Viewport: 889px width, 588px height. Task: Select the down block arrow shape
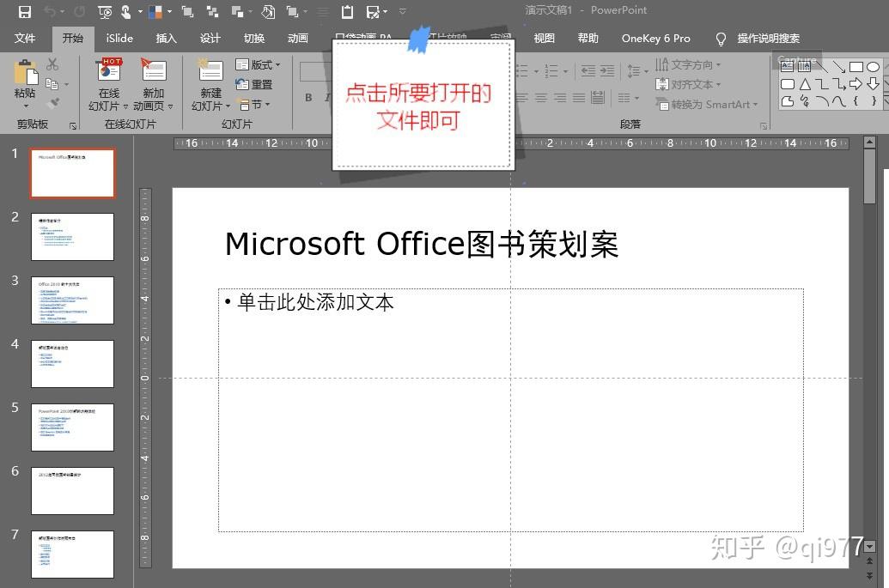click(x=874, y=84)
